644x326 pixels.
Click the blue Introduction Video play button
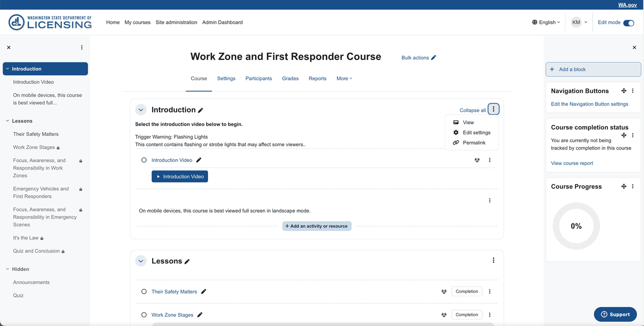pos(180,176)
